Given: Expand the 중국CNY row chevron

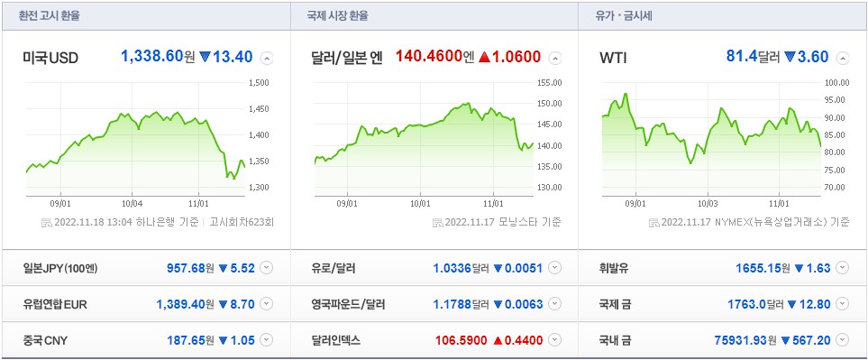Looking at the screenshot, I should coord(267,340).
